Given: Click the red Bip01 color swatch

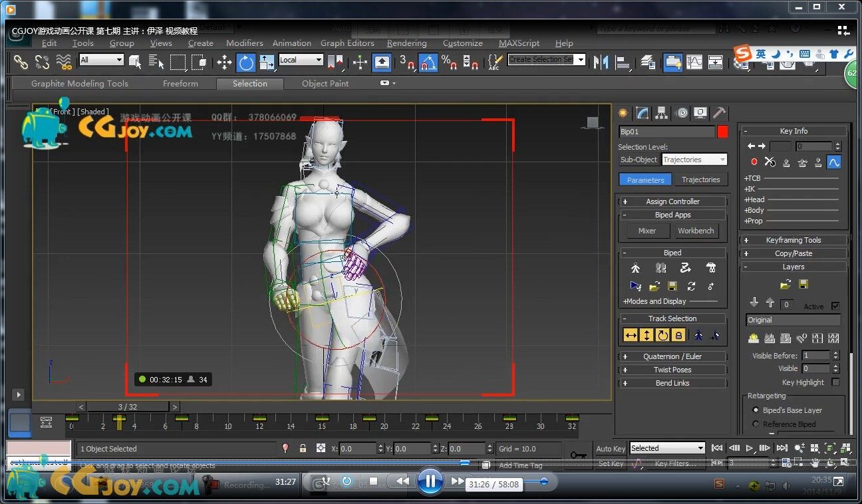Looking at the screenshot, I should tap(722, 132).
